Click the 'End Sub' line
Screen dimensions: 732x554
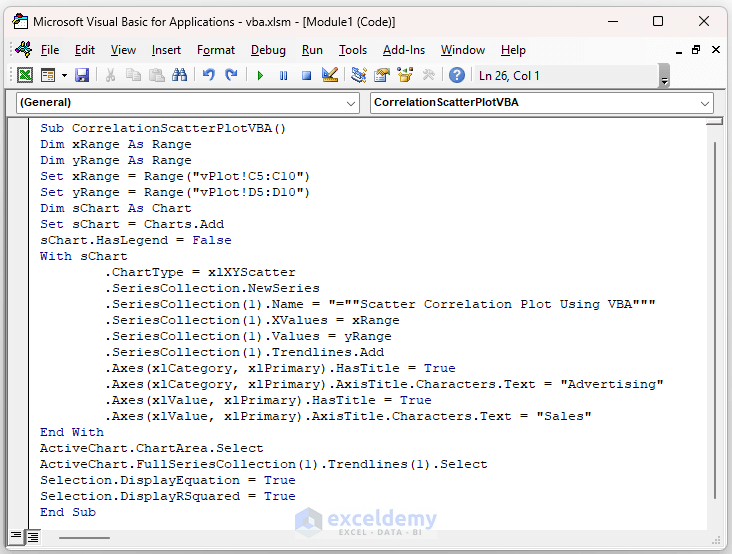point(68,512)
